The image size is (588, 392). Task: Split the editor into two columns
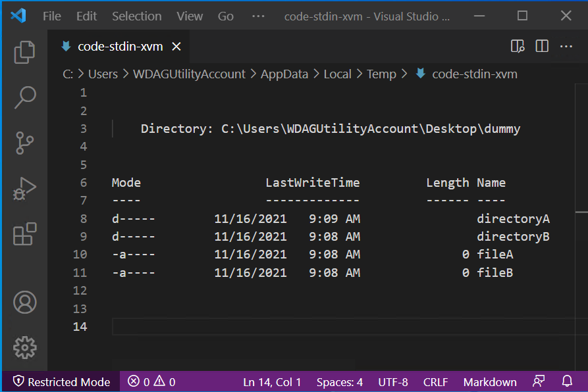click(541, 46)
